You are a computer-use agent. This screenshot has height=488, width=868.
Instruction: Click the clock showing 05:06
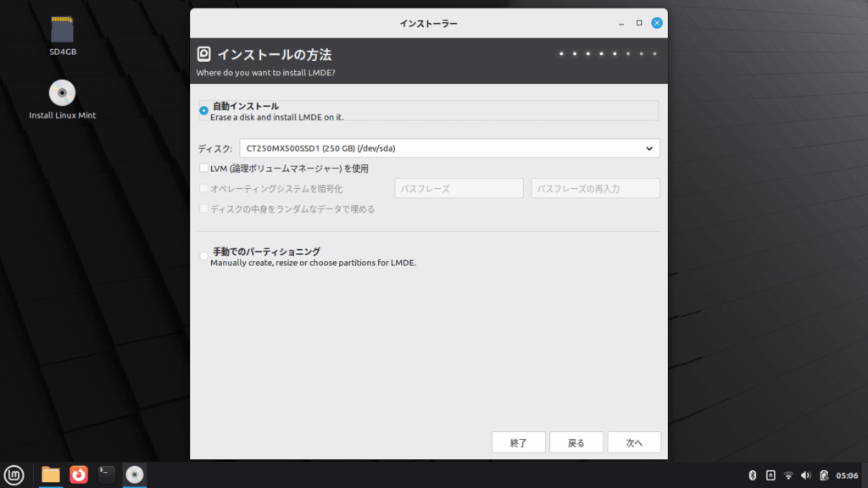pos(847,475)
